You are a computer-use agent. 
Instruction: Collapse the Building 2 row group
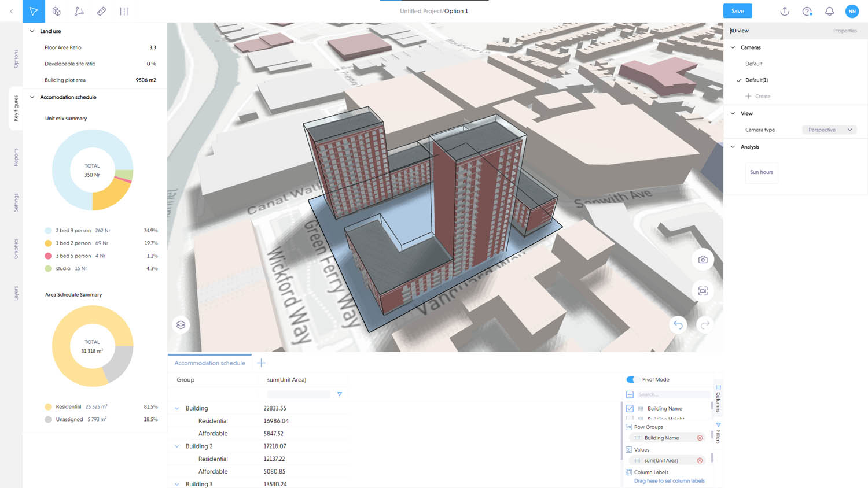(177, 446)
